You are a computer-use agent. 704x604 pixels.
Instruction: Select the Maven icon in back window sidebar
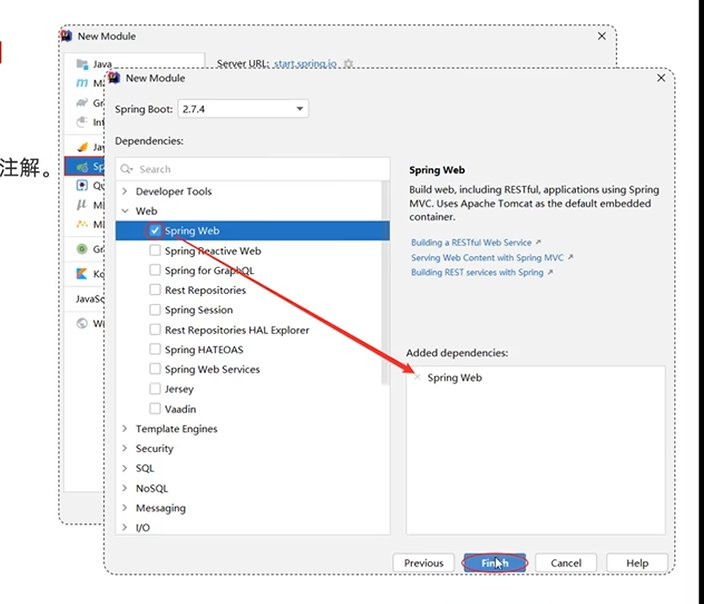point(82,83)
